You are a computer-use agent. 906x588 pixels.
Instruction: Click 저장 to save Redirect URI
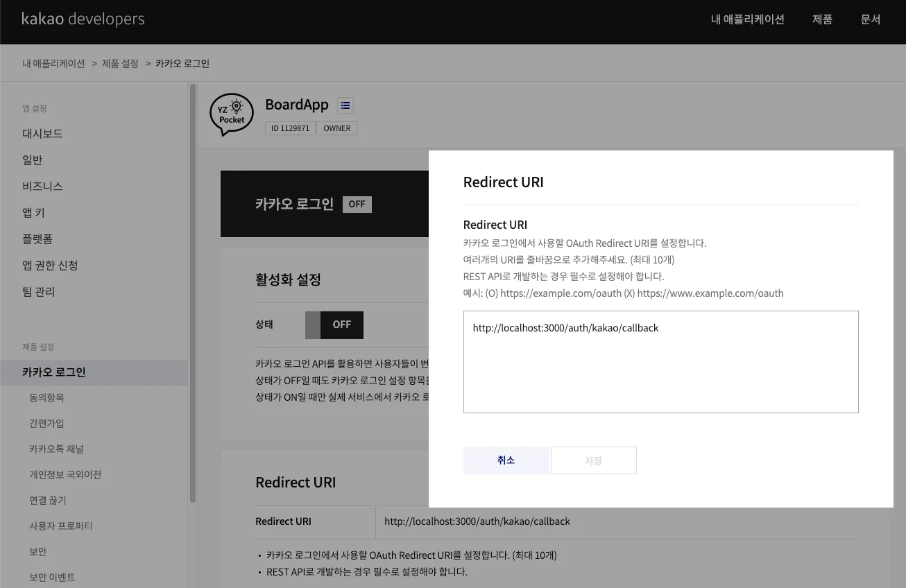tap(594, 460)
